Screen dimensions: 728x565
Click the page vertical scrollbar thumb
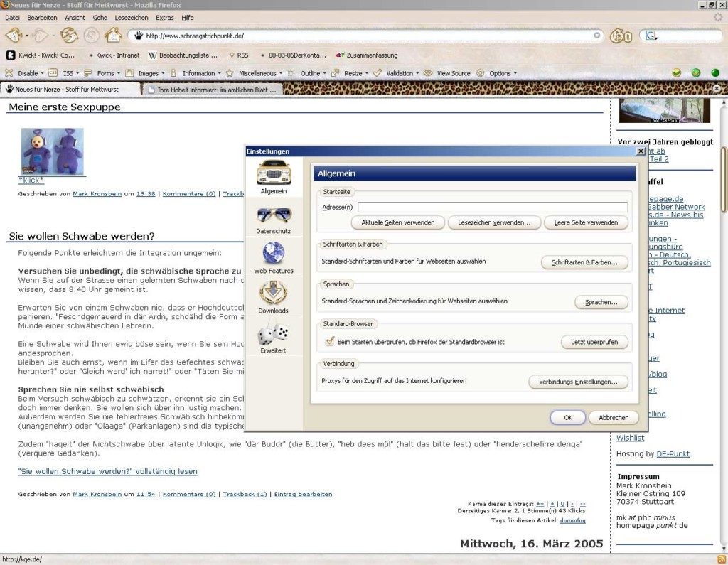pyautogui.click(x=723, y=178)
